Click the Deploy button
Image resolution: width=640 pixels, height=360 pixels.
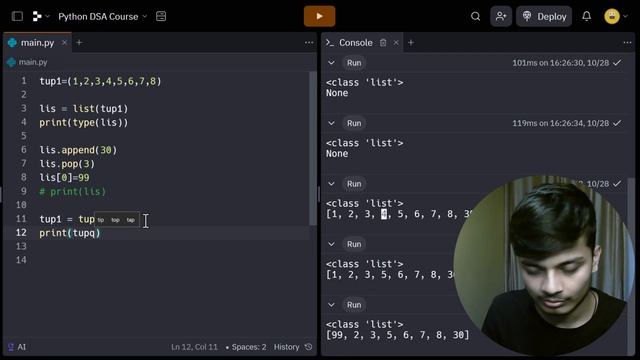(544, 16)
